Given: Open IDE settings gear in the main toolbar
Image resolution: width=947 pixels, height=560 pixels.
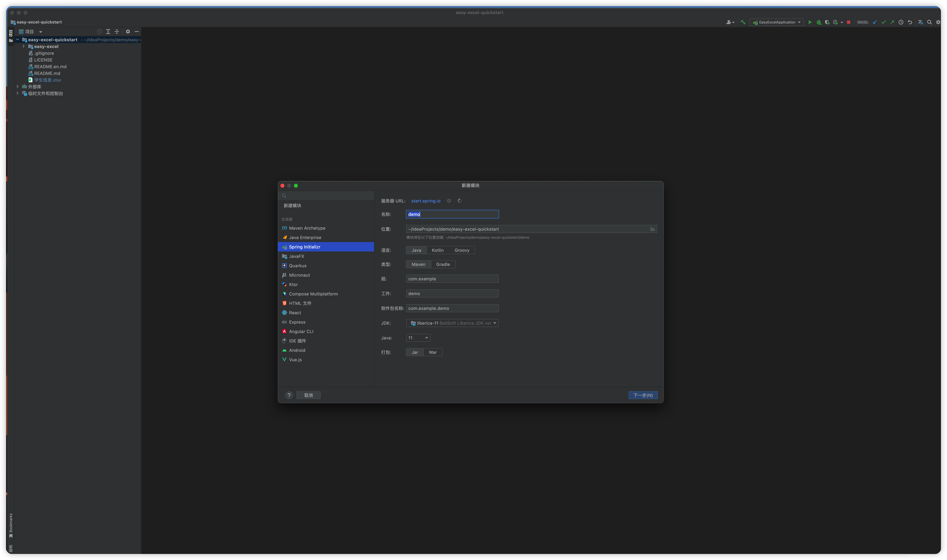Looking at the screenshot, I should tap(938, 22).
